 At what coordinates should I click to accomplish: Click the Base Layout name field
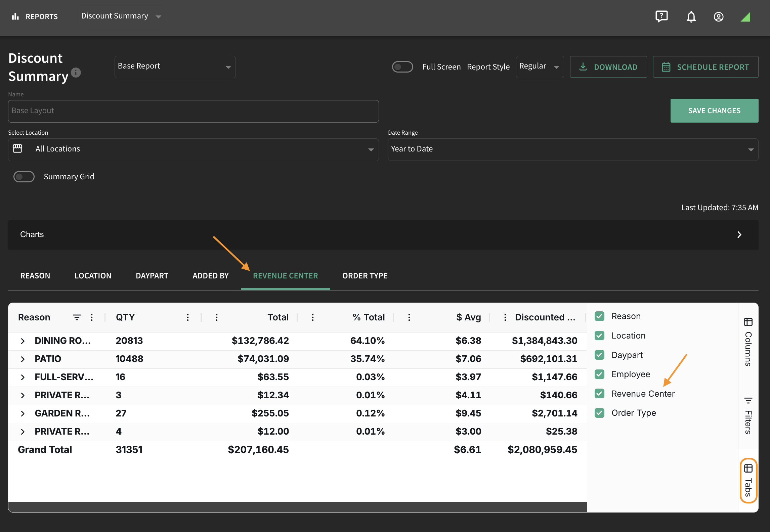click(x=194, y=111)
